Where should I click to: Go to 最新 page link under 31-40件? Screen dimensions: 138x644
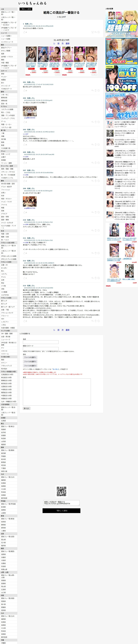coord(68,43)
